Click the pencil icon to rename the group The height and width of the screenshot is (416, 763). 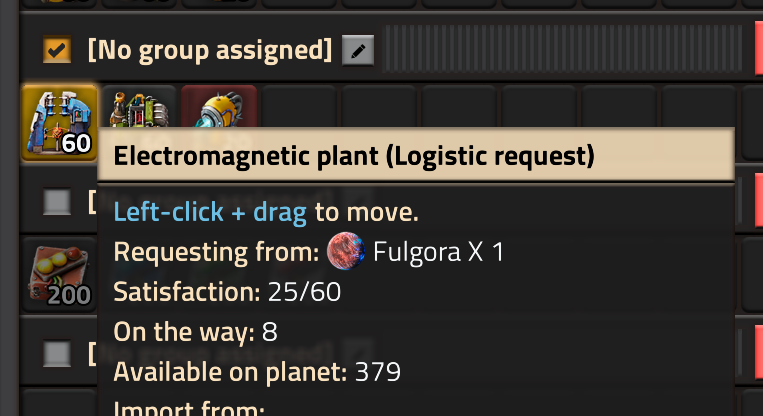pos(358,50)
